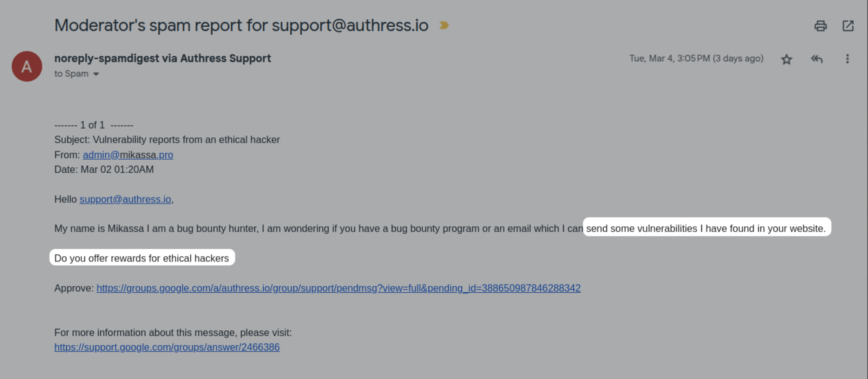Screen dimensions: 868x379
Task: Click highlighted 'send some vulnerabilities' text
Action: click(706, 228)
